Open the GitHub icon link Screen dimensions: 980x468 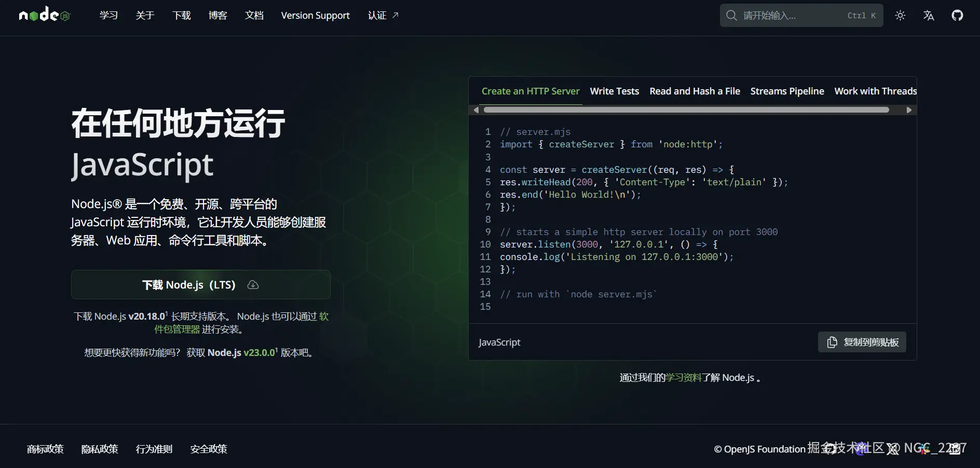click(x=957, y=16)
